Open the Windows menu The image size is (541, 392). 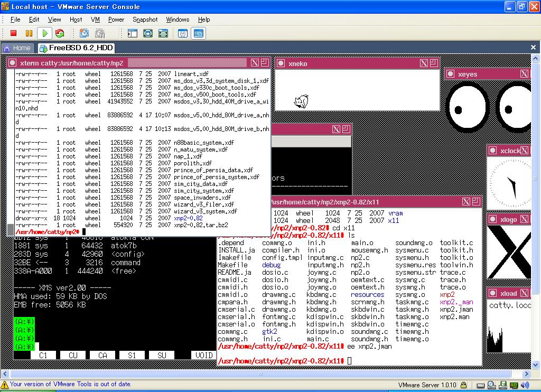pyautogui.click(x=178, y=20)
